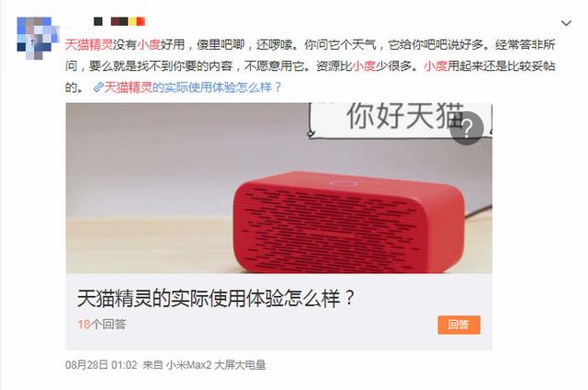588x390 pixels.
Task: Click the red-yellow colored badge strip by the username
Action: (128, 21)
